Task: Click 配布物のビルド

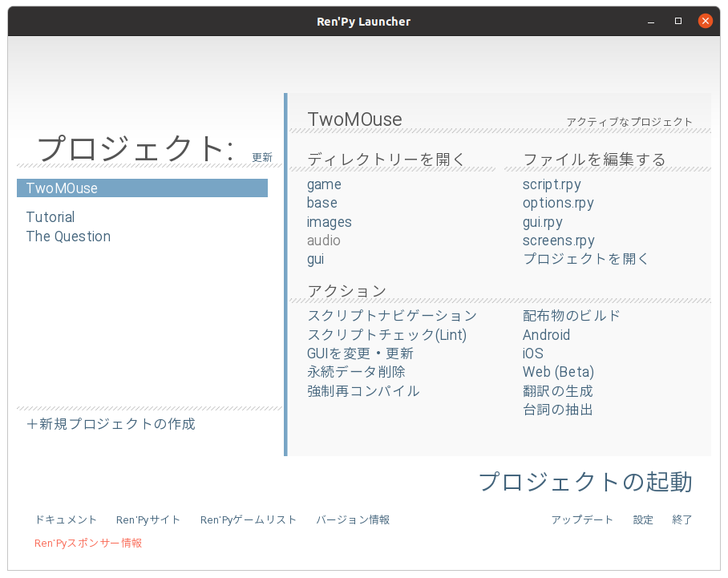Action: 571,316
